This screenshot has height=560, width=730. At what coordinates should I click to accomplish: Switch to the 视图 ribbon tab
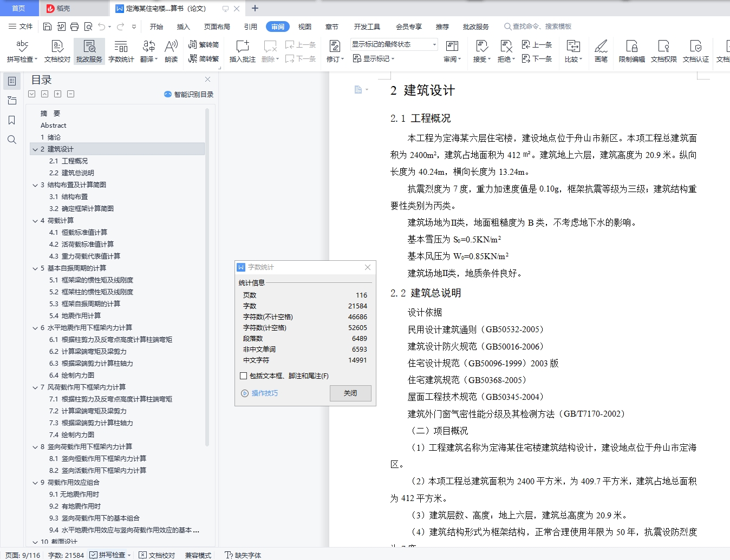[305, 27]
